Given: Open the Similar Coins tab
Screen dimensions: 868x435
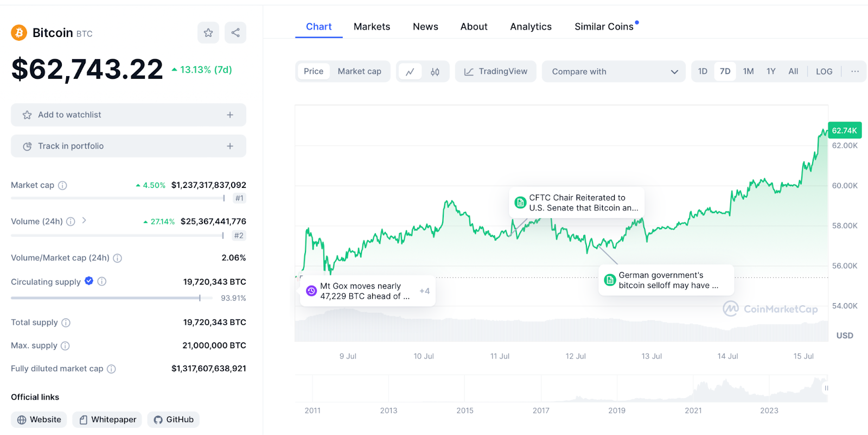Looking at the screenshot, I should [x=604, y=27].
